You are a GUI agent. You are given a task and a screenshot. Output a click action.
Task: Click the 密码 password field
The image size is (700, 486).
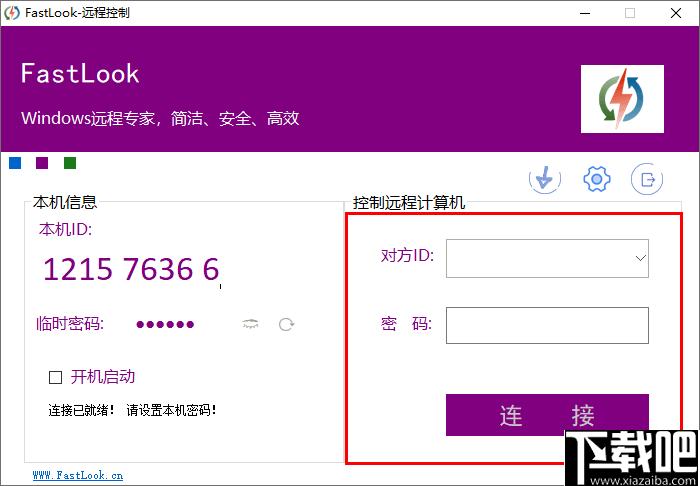547,325
